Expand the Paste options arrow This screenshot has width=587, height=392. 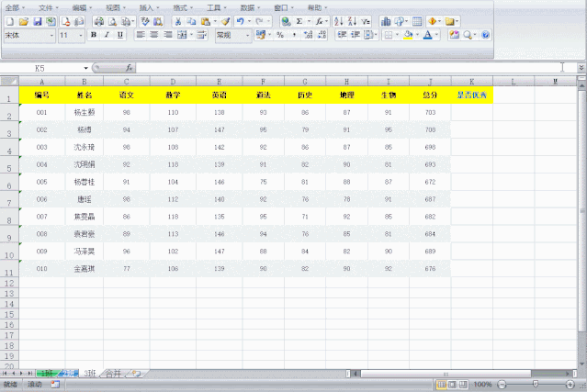pyautogui.click(x=215, y=22)
